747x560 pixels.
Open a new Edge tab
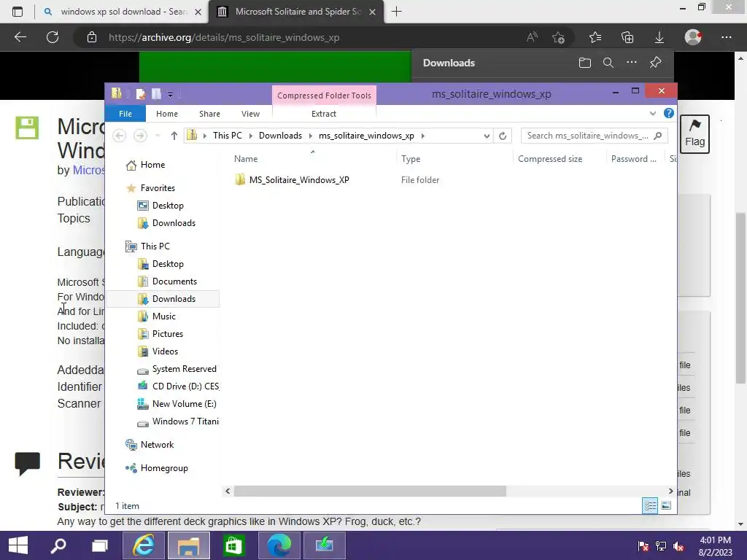[396, 12]
